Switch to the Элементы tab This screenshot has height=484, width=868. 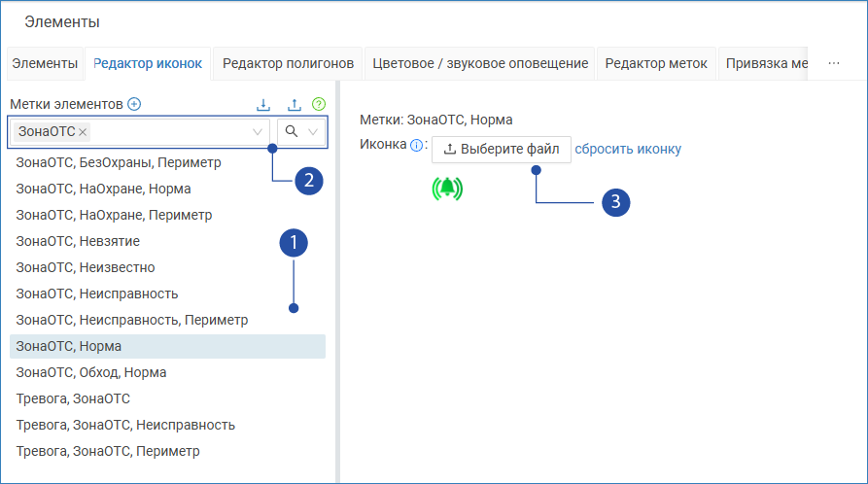tap(45, 63)
